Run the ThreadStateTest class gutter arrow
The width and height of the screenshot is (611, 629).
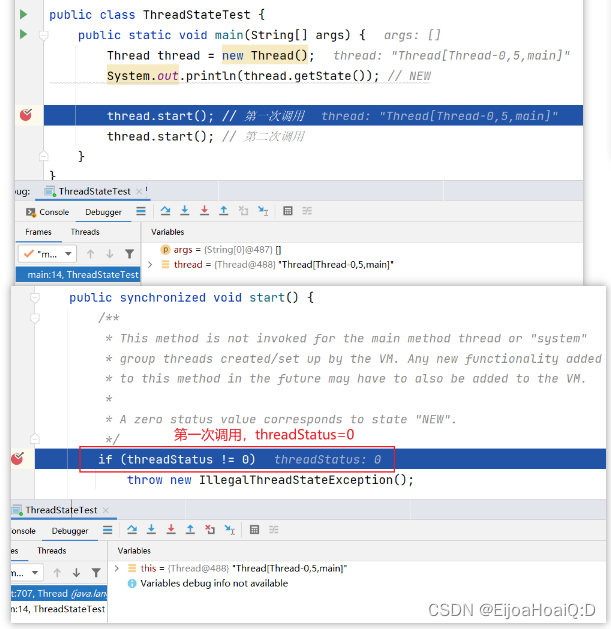(23, 14)
